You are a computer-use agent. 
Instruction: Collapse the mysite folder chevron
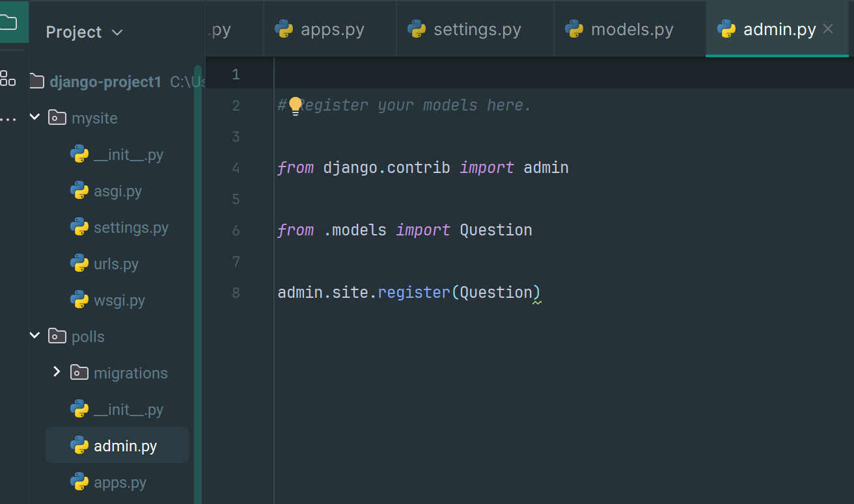coord(35,118)
